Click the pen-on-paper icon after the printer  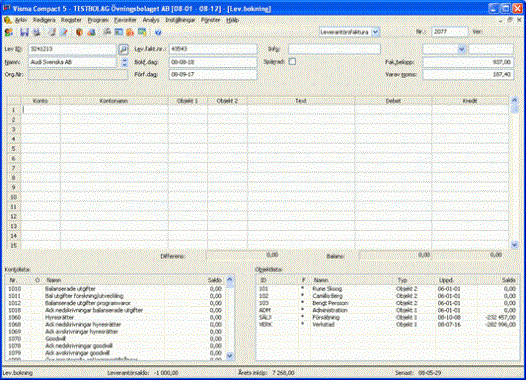pyautogui.click(x=52, y=32)
